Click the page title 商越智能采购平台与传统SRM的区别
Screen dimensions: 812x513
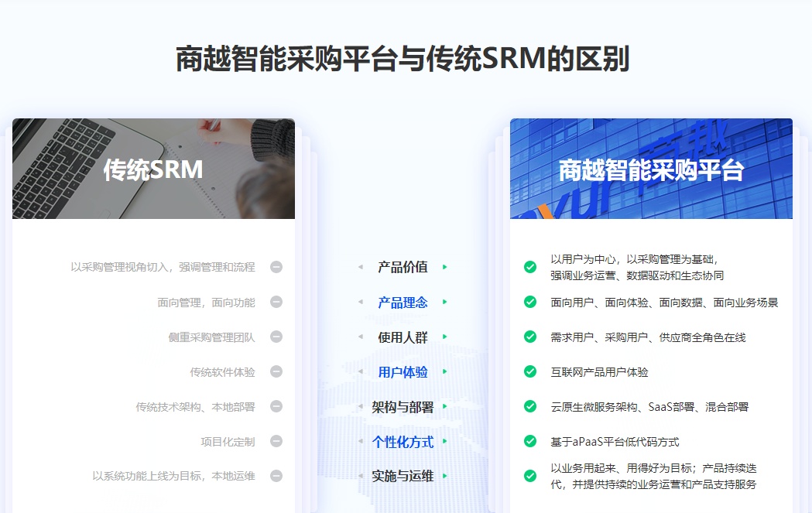tap(403, 59)
